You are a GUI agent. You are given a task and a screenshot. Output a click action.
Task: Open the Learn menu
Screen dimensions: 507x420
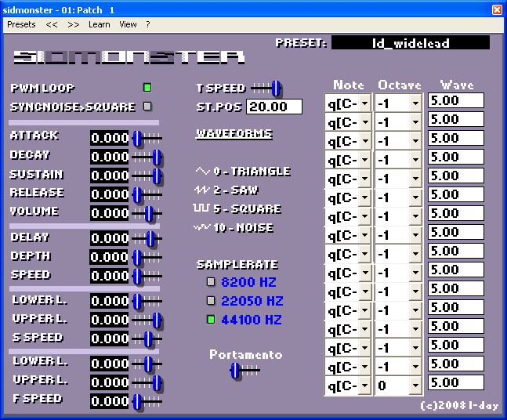(100, 24)
